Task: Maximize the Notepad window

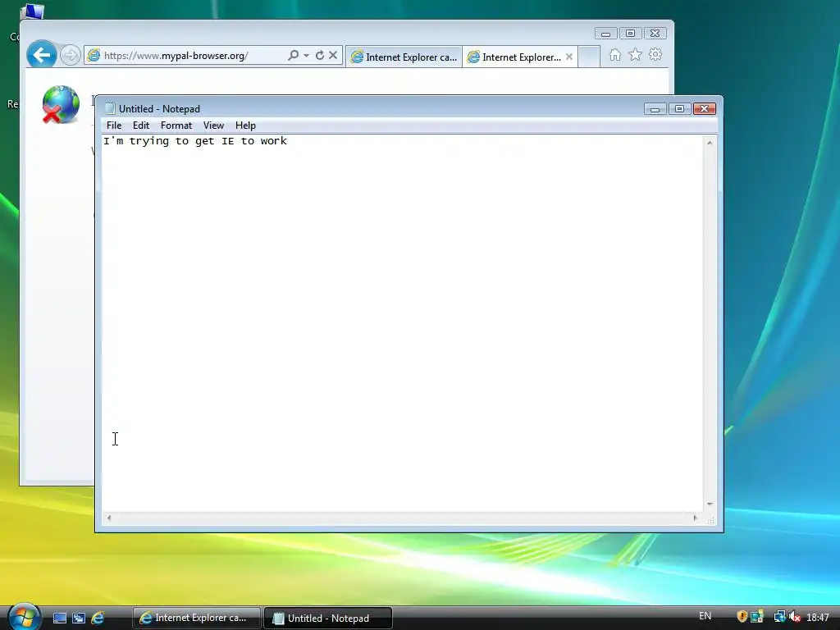Action: click(679, 109)
